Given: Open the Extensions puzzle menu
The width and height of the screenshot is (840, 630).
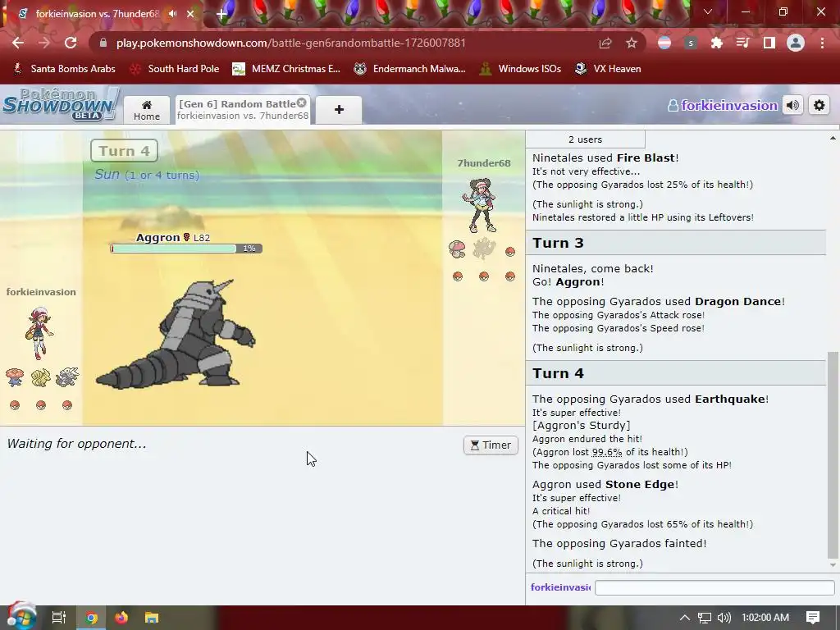Looking at the screenshot, I should point(717,43).
